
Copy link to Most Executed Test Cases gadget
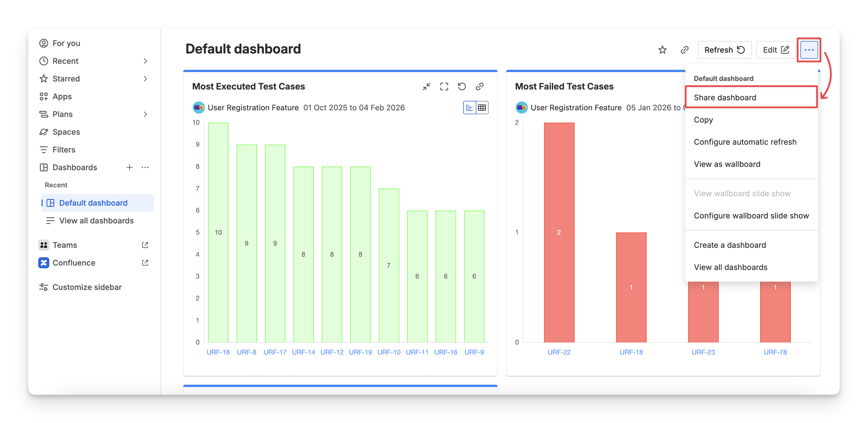479,87
